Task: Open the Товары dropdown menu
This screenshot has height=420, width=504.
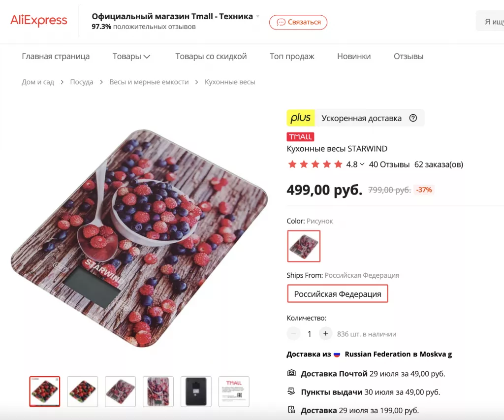Action: [x=131, y=56]
